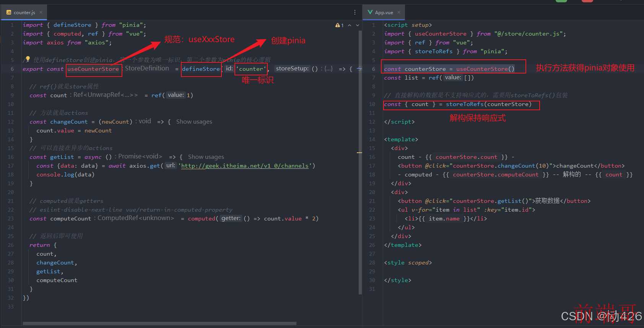The height and width of the screenshot is (328, 644).
Task: Click the horizontal scrollbar under counter.js editor
Action: [159, 323]
